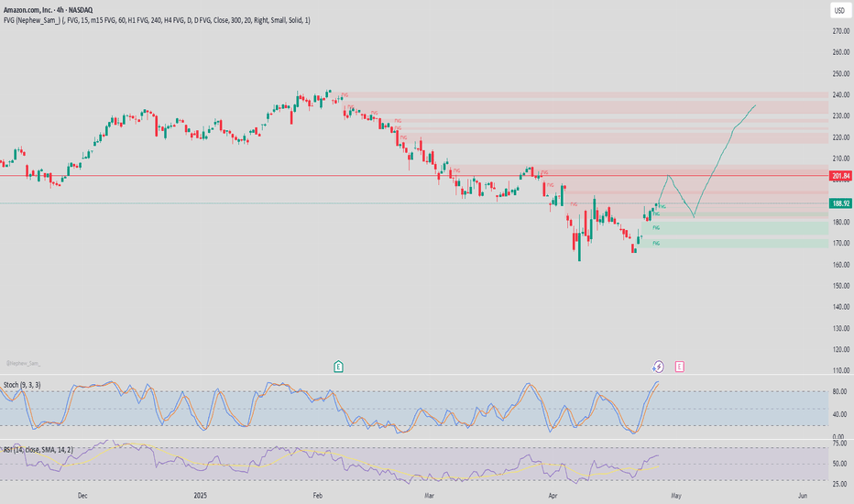Click 50.00 on the RSI pane scale
This screenshot has width=854, height=504.
[x=839, y=464]
